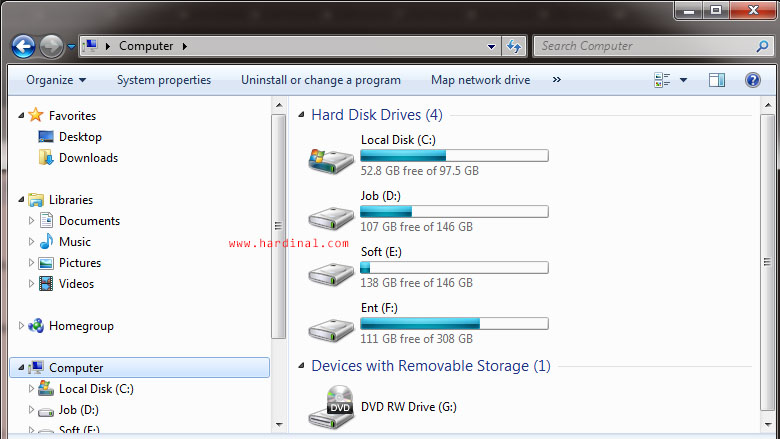Click the Music note icon
Screen dimensions: 780x439
[x=46, y=242]
